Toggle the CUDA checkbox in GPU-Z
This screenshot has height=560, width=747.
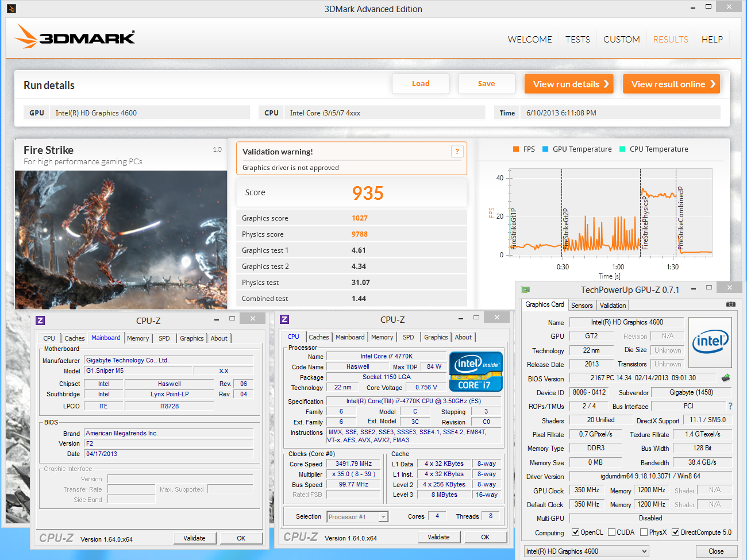point(611,532)
